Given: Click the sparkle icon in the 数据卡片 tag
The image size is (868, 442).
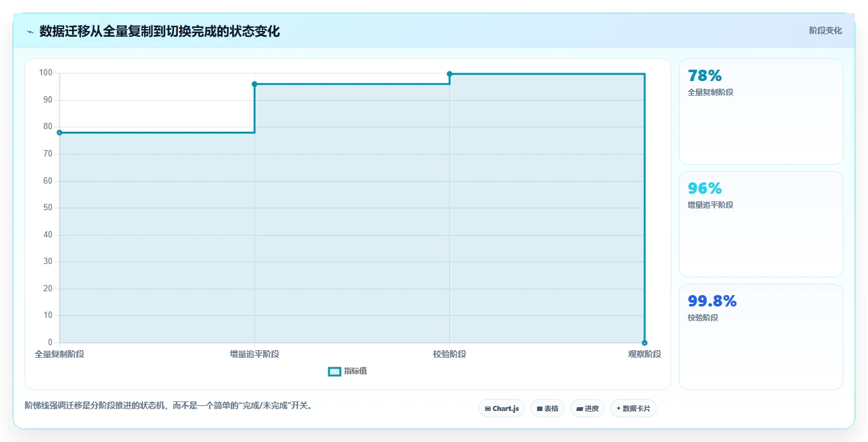Looking at the screenshot, I should pos(618,409).
